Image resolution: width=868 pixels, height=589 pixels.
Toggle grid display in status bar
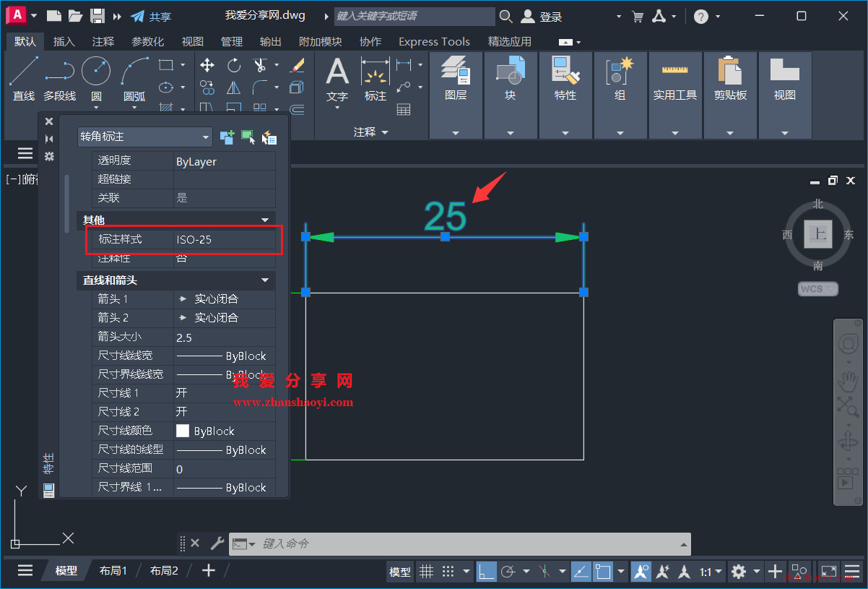427,572
